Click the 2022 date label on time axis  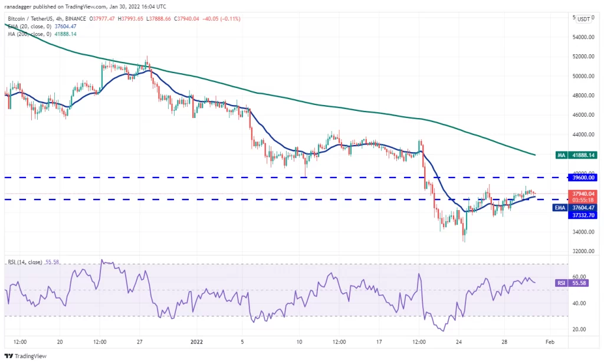click(197, 342)
